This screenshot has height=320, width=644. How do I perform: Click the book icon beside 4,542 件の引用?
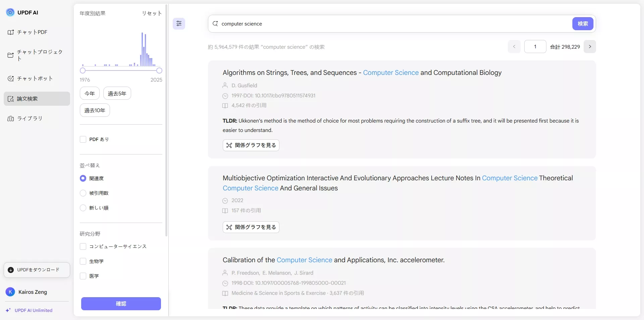[225, 106]
